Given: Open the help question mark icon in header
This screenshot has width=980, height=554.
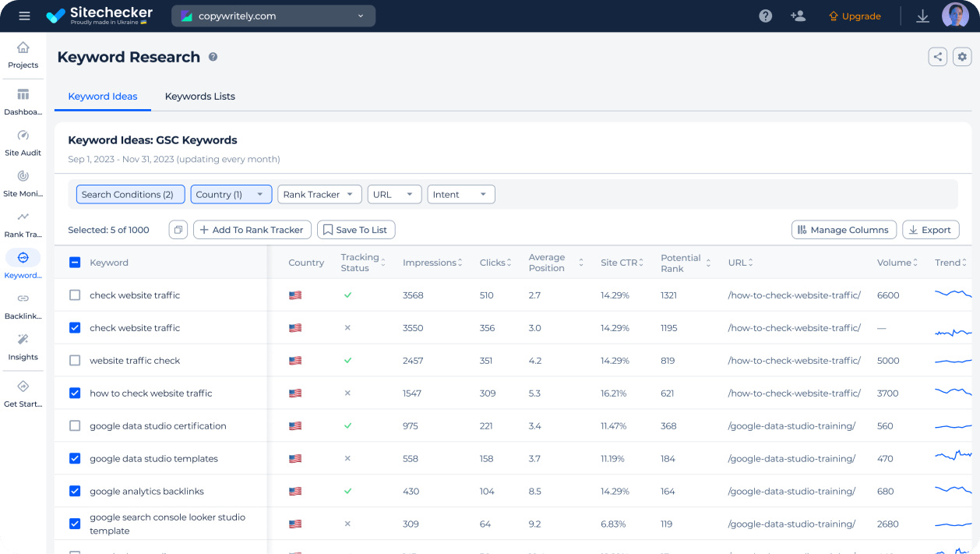Looking at the screenshot, I should pos(766,16).
